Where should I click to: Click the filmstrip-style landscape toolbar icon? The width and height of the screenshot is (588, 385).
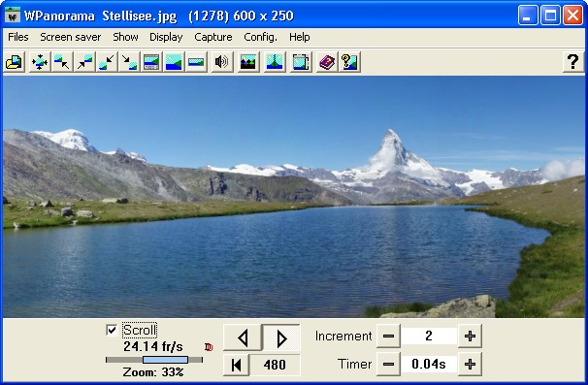[151, 62]
